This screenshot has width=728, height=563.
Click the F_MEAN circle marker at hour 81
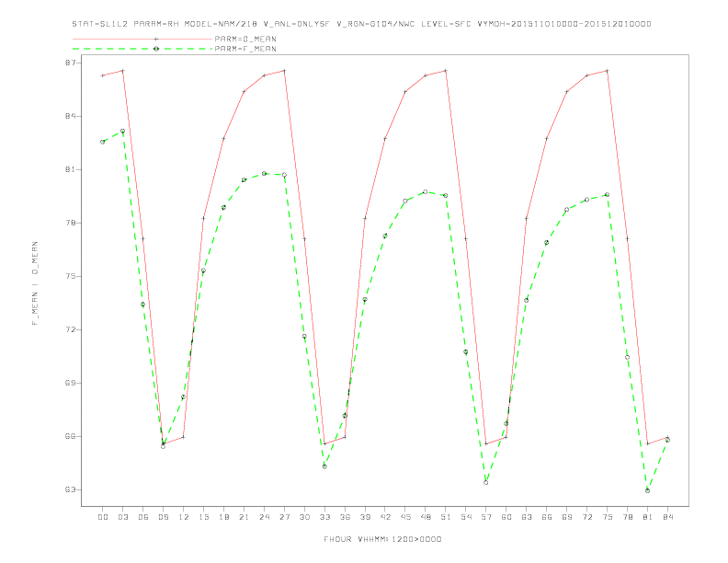pyautogui.click(x=648, y=490)
